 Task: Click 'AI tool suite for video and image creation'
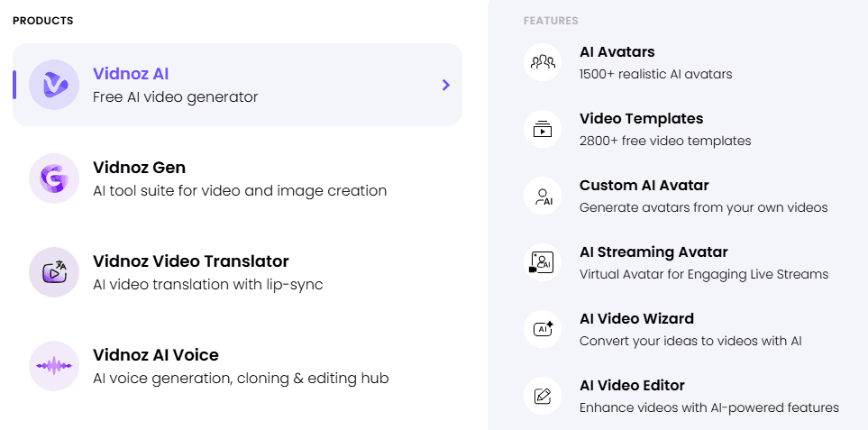[240, 191]
